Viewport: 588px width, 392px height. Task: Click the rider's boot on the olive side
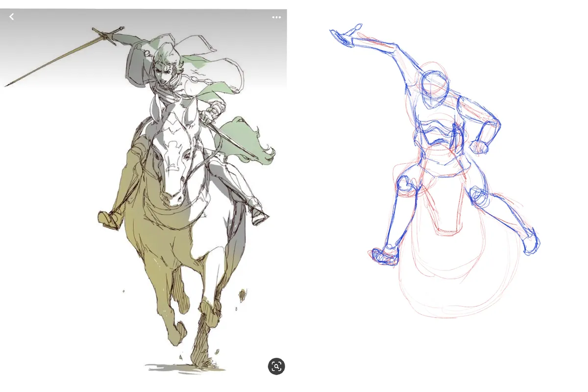109,219
